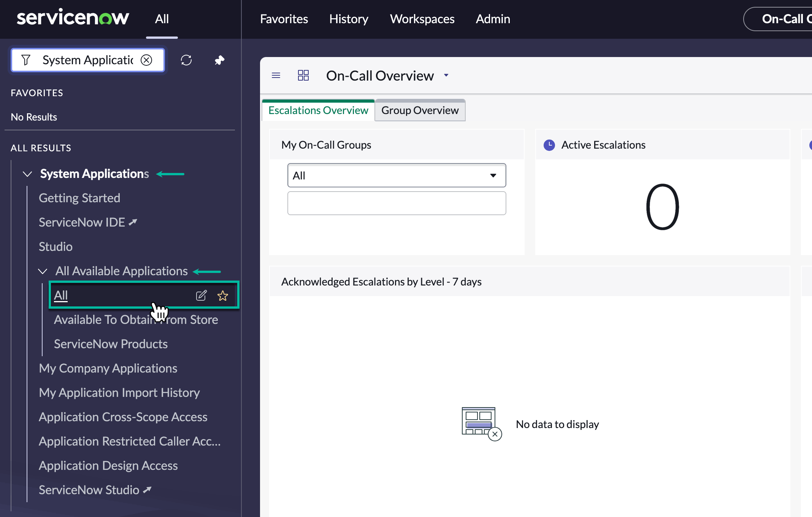Open the Workspaces menu

pos(422,19)
